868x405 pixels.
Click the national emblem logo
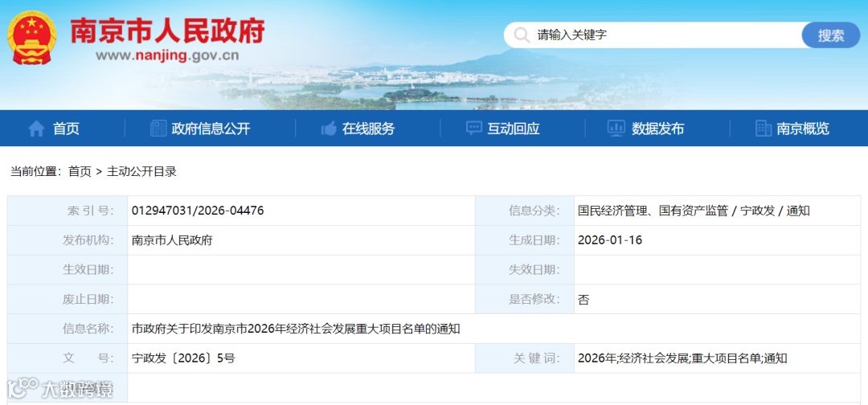click(x=31, y=37)
